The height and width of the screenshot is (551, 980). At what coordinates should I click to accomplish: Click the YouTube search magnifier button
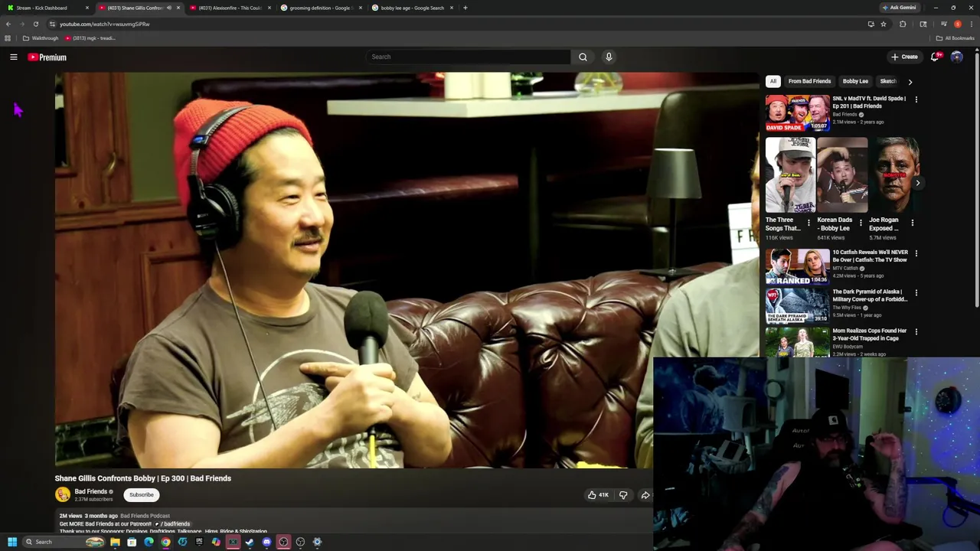583,57
